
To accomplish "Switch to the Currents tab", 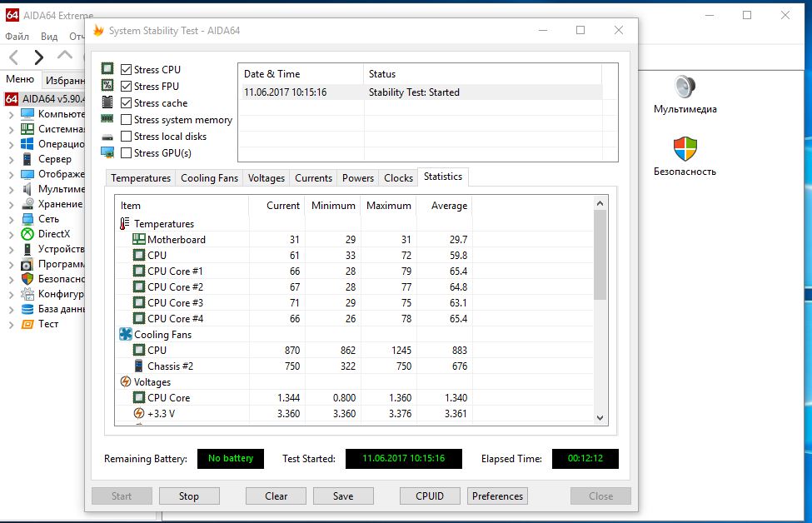I will pyautogui.click(x=313, y=177).
